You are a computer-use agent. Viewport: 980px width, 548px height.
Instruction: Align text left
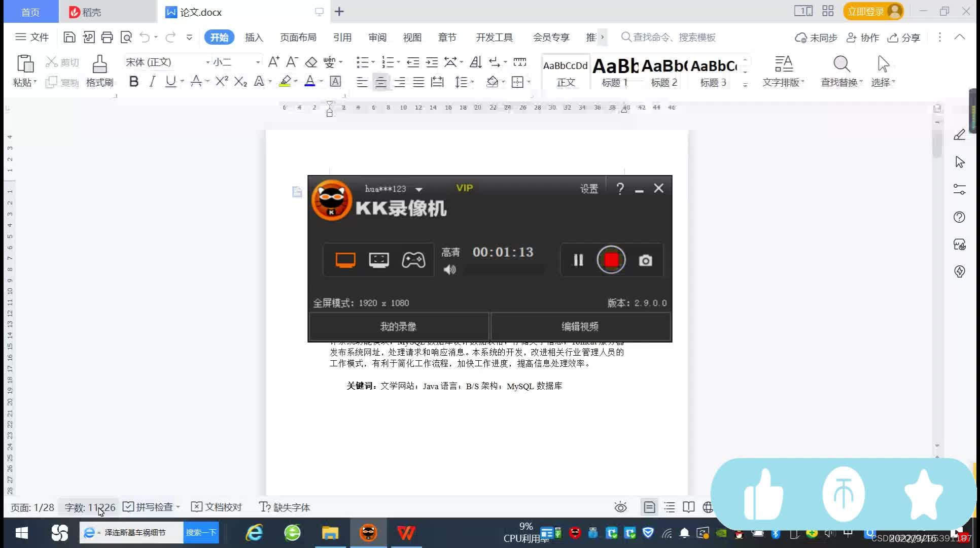362,82
